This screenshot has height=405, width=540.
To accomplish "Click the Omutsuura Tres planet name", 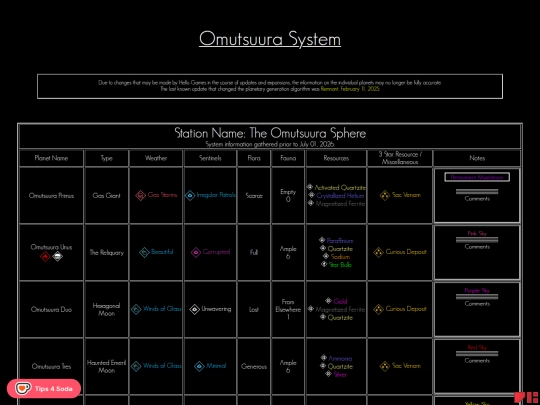I will point(51,366).
